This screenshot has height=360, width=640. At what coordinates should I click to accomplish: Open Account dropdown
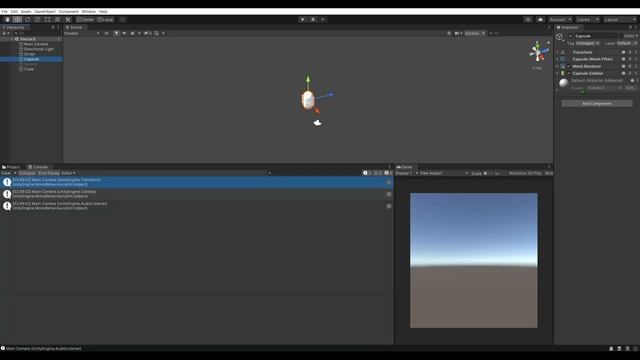click(560, 20)
